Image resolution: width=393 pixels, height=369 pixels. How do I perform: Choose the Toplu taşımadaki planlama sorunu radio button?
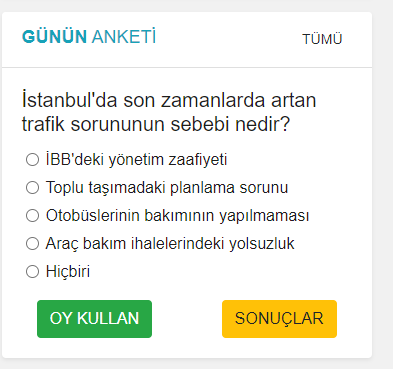tap(32, 187)
